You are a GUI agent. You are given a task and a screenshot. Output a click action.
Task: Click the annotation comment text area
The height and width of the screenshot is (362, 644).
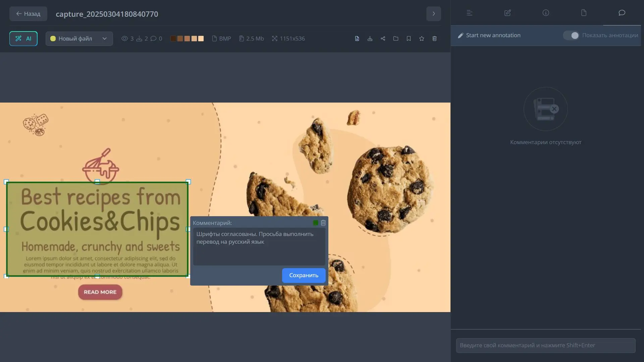coord(259,247)
